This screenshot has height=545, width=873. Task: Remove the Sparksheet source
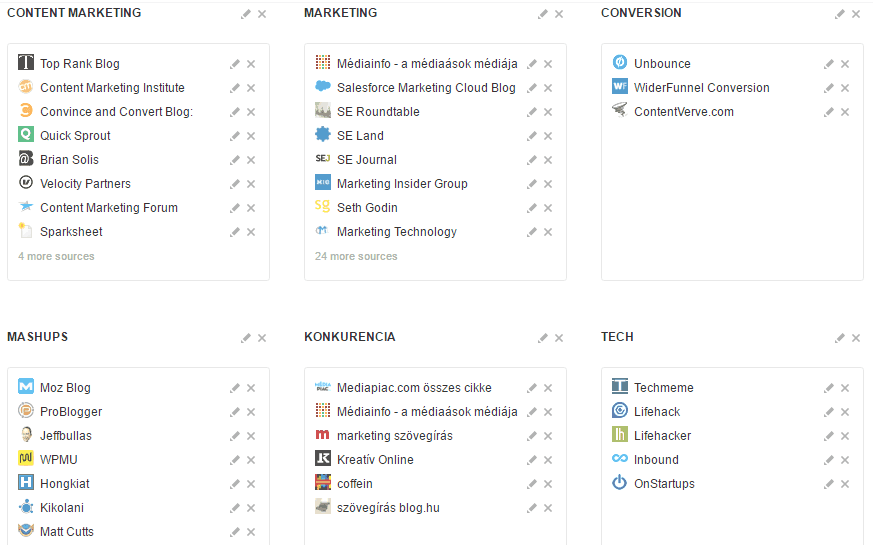pyautogui.click(x=251, y=232)
